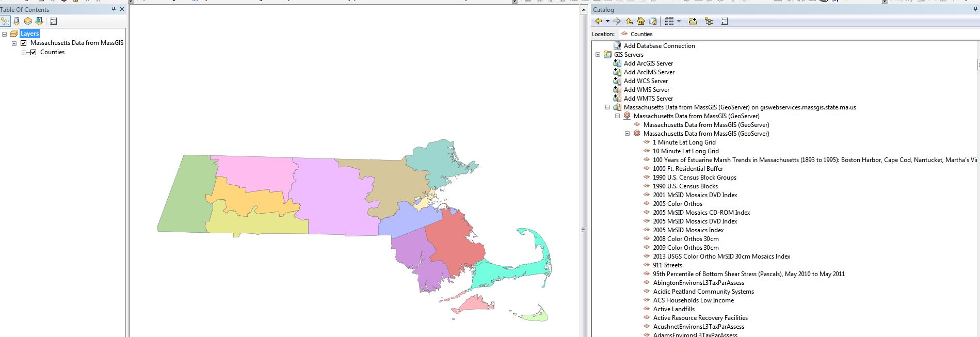Select 2005 Color Orthos layer

677,204
